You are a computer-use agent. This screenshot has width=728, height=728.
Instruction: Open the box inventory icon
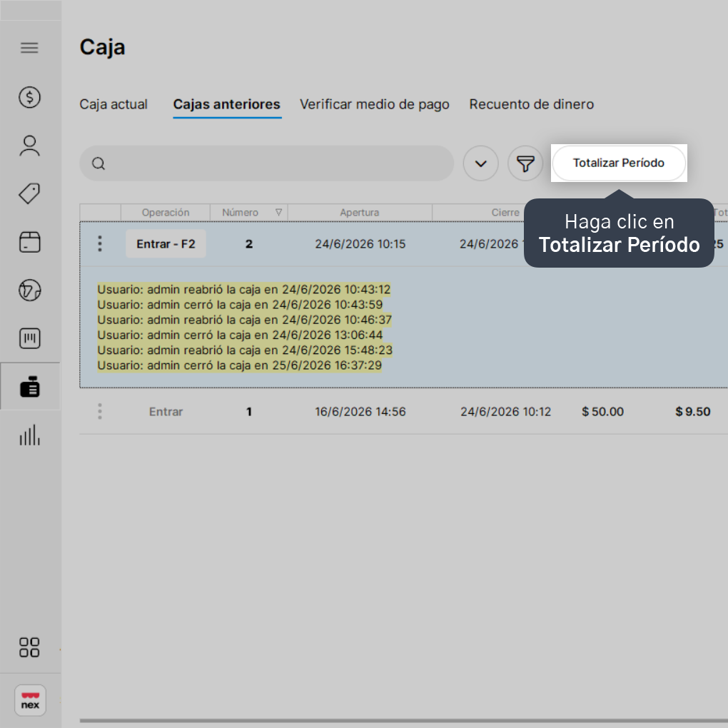click(29, 242)
